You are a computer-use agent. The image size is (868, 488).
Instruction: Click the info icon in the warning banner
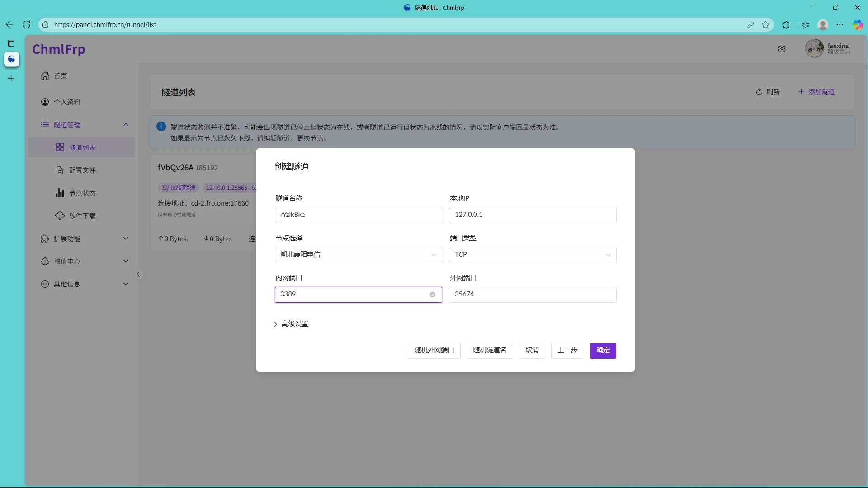161,127
